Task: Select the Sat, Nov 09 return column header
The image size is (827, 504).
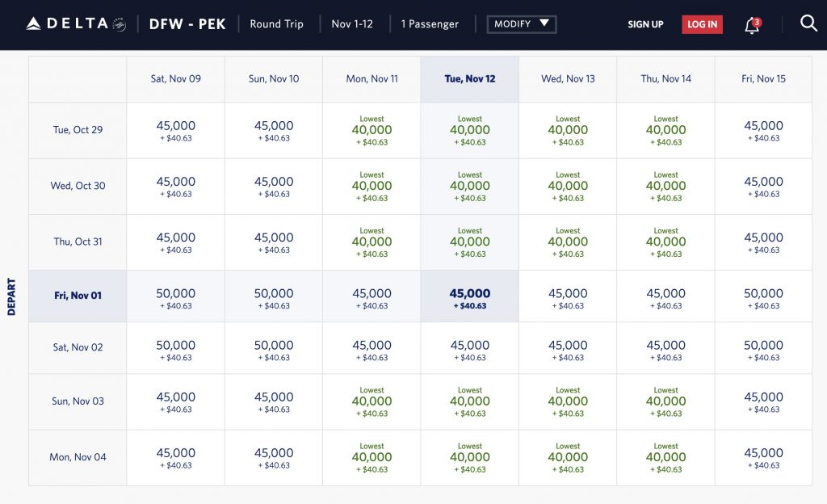Action: 175,79
